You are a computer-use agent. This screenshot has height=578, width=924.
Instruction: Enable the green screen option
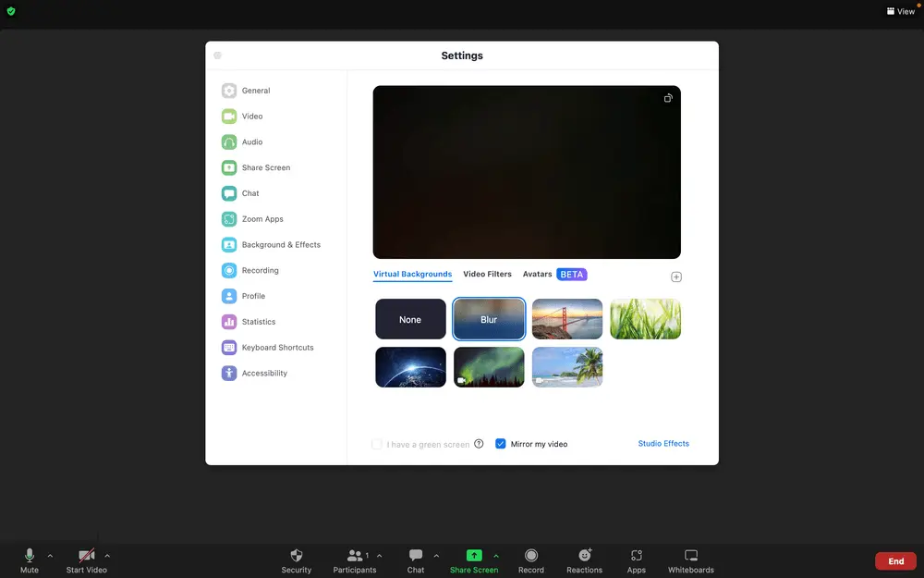point(377,444)
